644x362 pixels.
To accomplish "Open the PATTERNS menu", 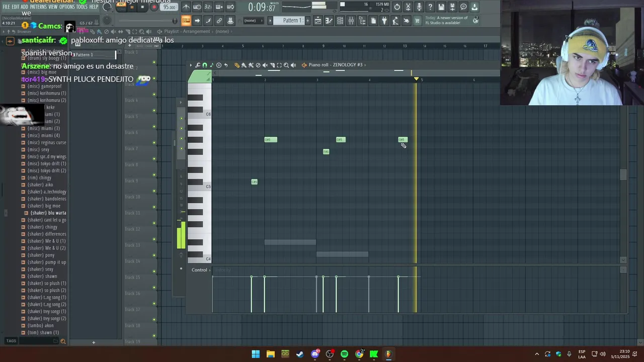I will click(x=38, y=7).
